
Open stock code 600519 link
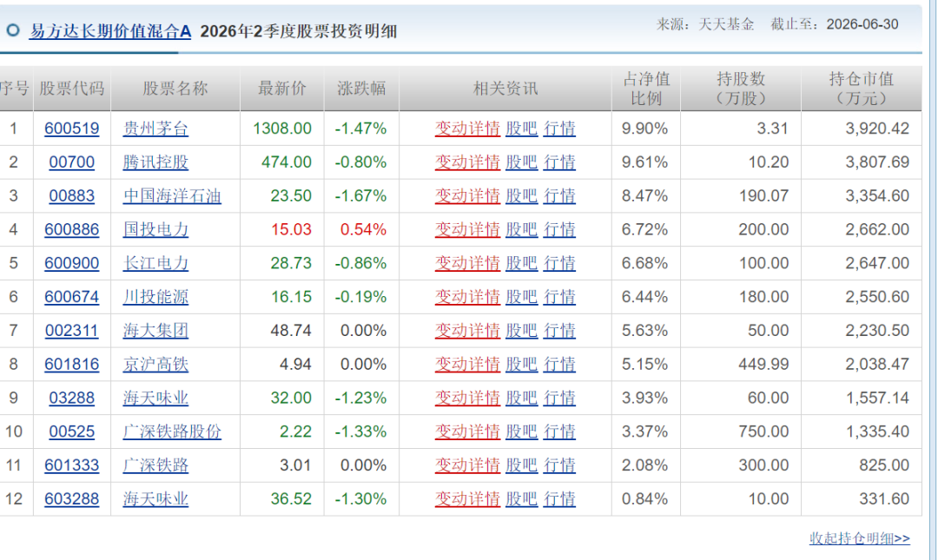point(72,128)
